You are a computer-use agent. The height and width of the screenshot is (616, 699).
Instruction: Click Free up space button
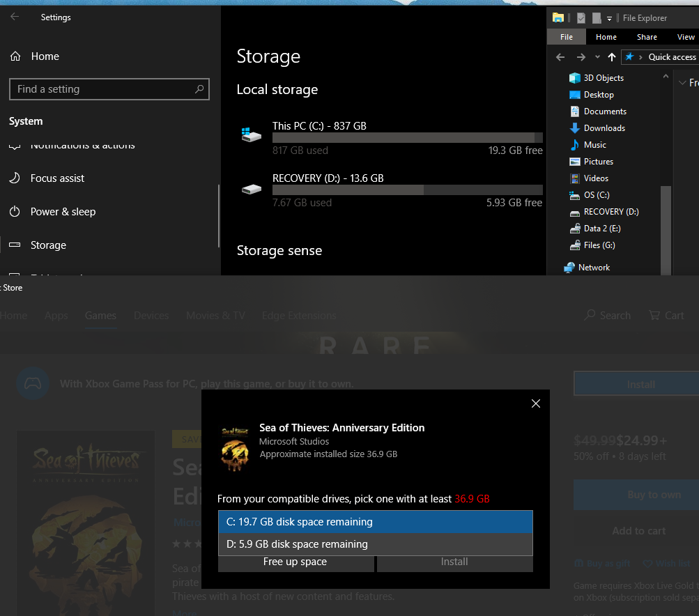tap(295, 562)
